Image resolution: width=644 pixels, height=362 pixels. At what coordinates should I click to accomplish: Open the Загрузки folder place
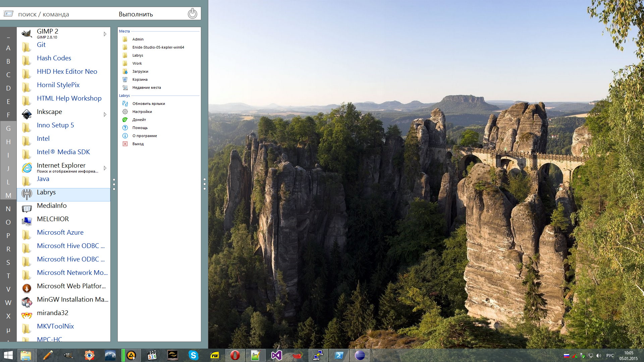[140, 71]
